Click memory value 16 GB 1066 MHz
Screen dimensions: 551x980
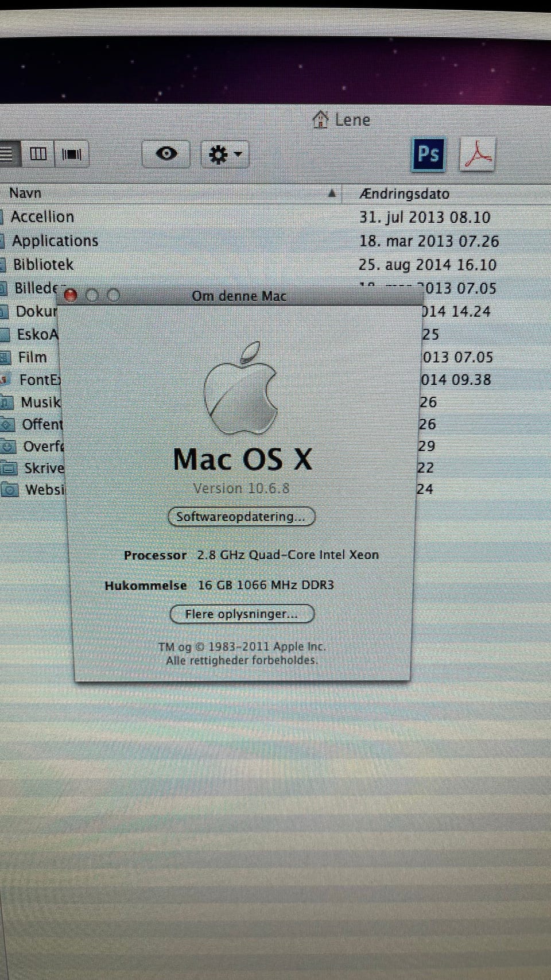coord(266,585)
